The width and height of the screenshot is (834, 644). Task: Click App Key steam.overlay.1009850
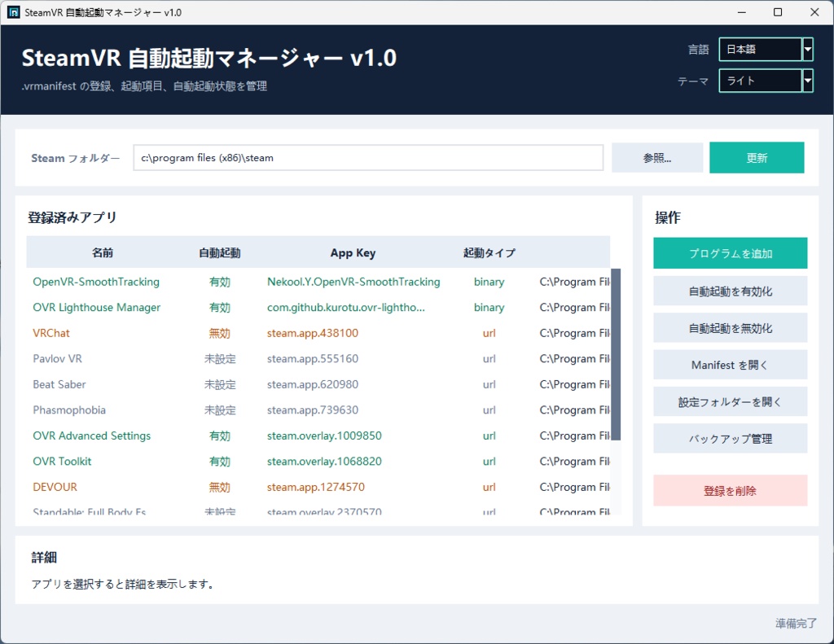(x=324, y=436)
